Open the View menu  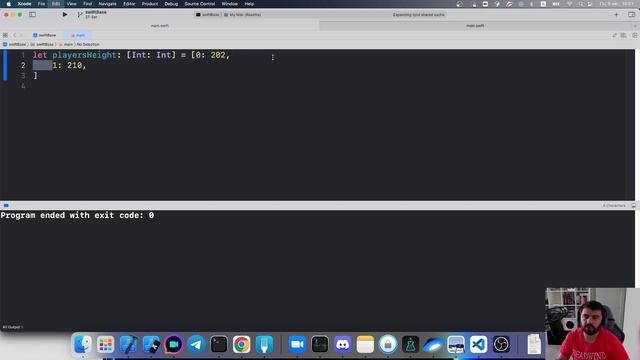[71, 4]
